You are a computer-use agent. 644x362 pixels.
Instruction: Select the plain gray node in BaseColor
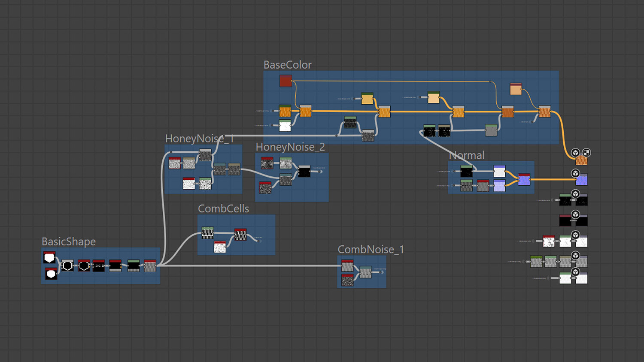[491, 130]
